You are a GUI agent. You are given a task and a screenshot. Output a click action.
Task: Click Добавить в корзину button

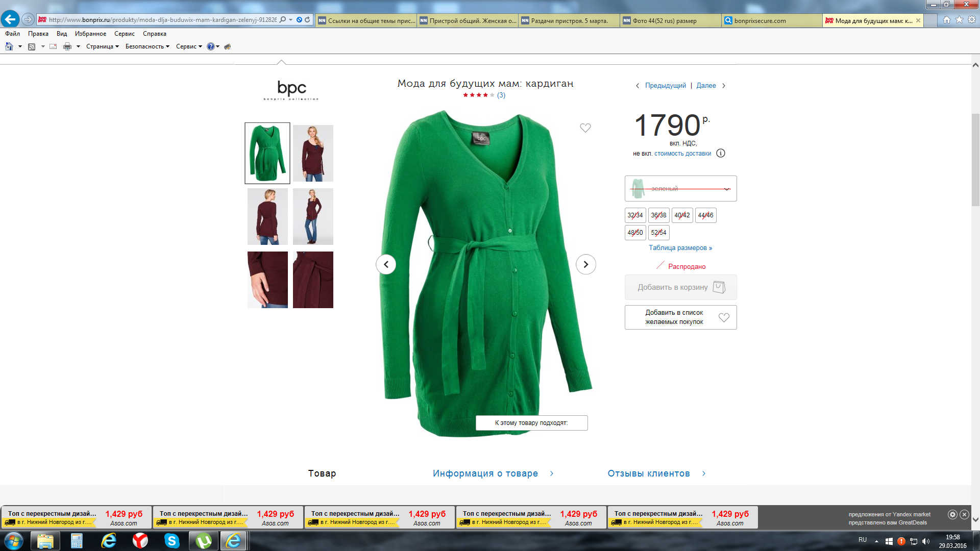click(681, 287)
